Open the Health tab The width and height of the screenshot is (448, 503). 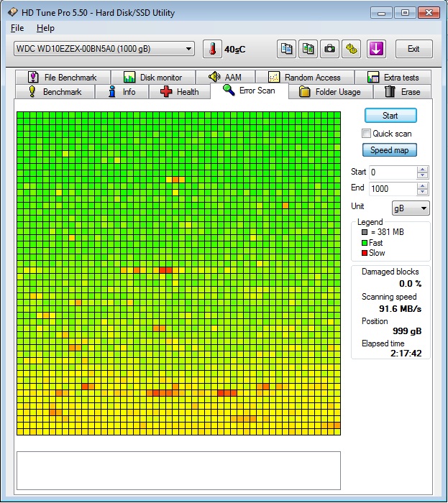pyautogui.click(x=180, y=92)
